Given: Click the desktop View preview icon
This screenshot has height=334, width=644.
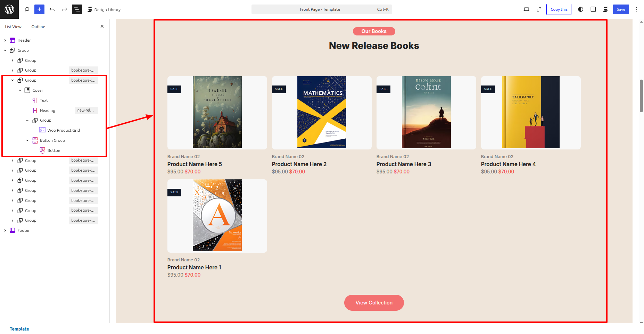Looking at the screenshot, I should 526,9.
